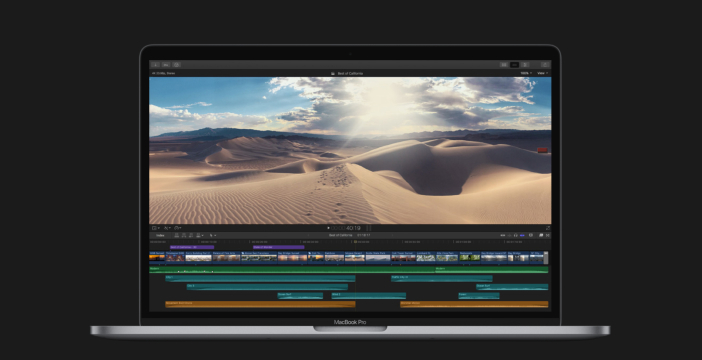Open the Transform tools dropdown below viewer
This screenshot has width=702, height=360.
point(156,228)
